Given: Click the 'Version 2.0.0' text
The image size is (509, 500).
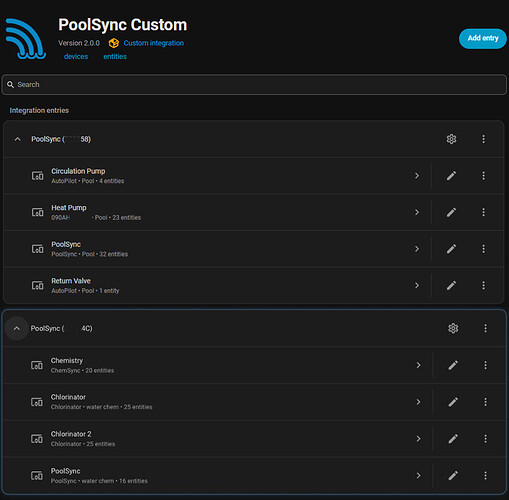Looking at the screenshot, I should [79, 43].
